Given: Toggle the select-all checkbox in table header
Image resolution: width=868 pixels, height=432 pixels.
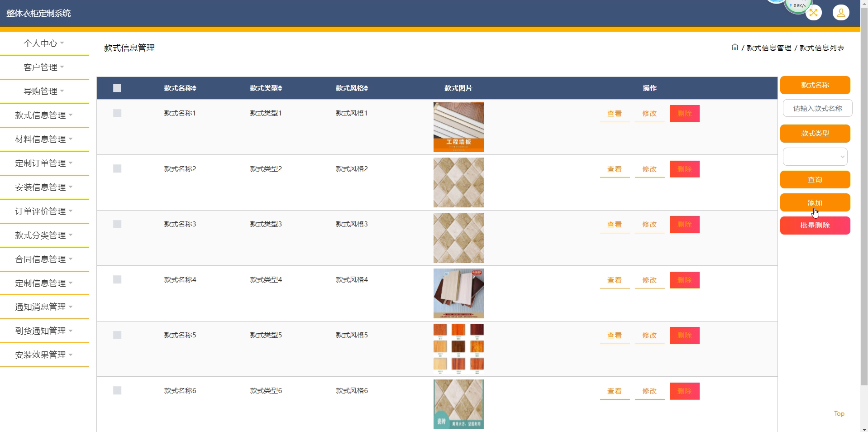Looking at the screenshot, I should [x=117, y=88].
